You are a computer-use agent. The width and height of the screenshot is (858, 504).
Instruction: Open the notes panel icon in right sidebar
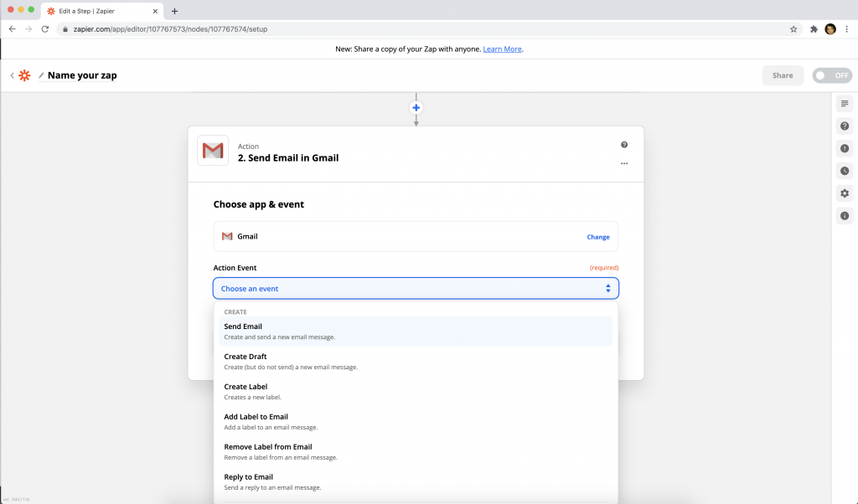click(845, 104)
